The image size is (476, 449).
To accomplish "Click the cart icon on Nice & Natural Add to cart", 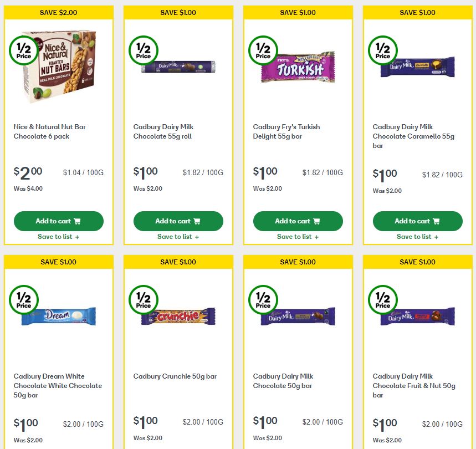I will pyautogui.click(x=78, y=221).
